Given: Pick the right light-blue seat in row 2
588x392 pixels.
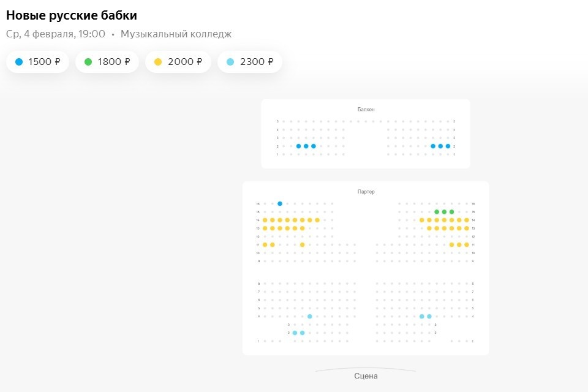Looking at the screenshot, I should coord(302,333).
